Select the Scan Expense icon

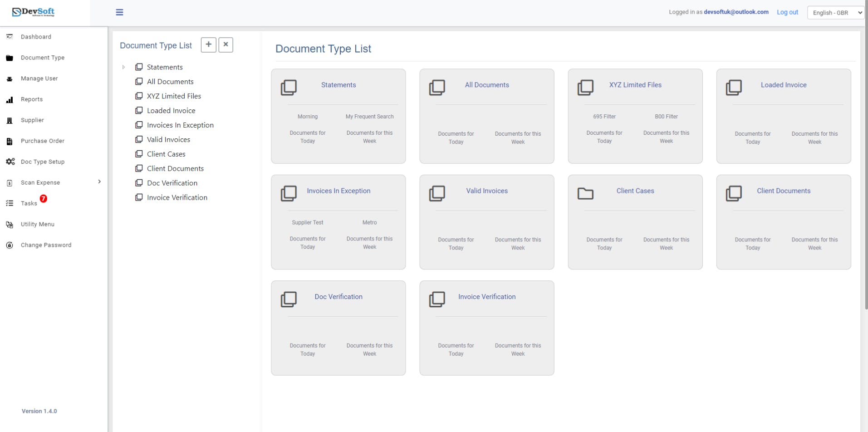coord(10,182)
